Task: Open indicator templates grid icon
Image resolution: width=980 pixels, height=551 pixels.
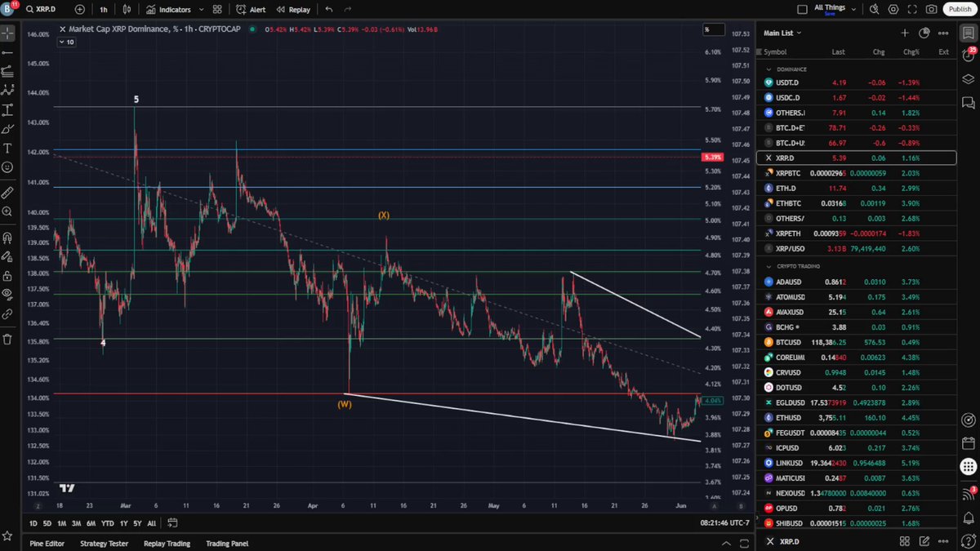Action: 217,10
